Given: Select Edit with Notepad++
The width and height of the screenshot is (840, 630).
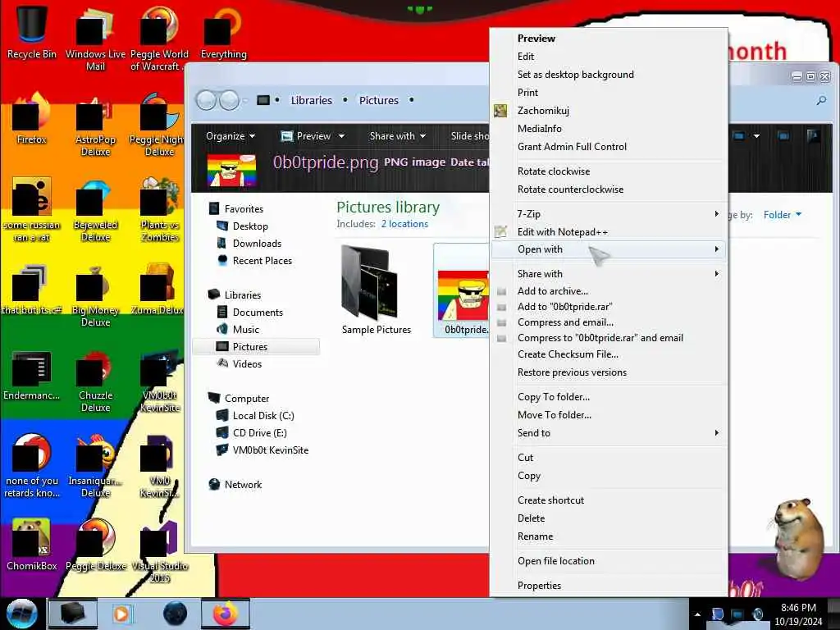Looking at the screenshot, I should click(609, 232).
